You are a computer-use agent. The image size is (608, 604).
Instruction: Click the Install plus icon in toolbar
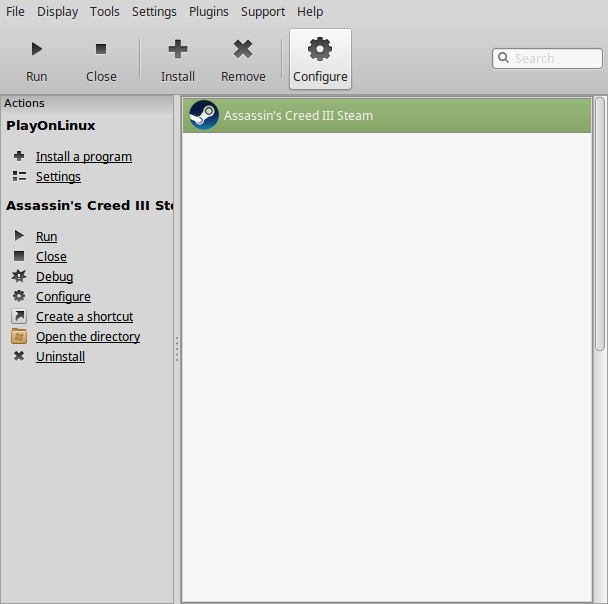pos(178,49)
